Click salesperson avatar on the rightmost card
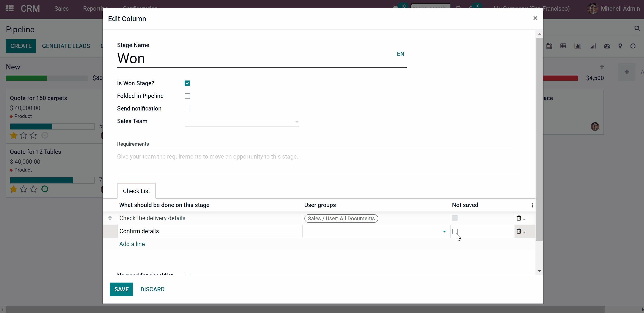Screen dimensions: 644x313 point(595,127)
